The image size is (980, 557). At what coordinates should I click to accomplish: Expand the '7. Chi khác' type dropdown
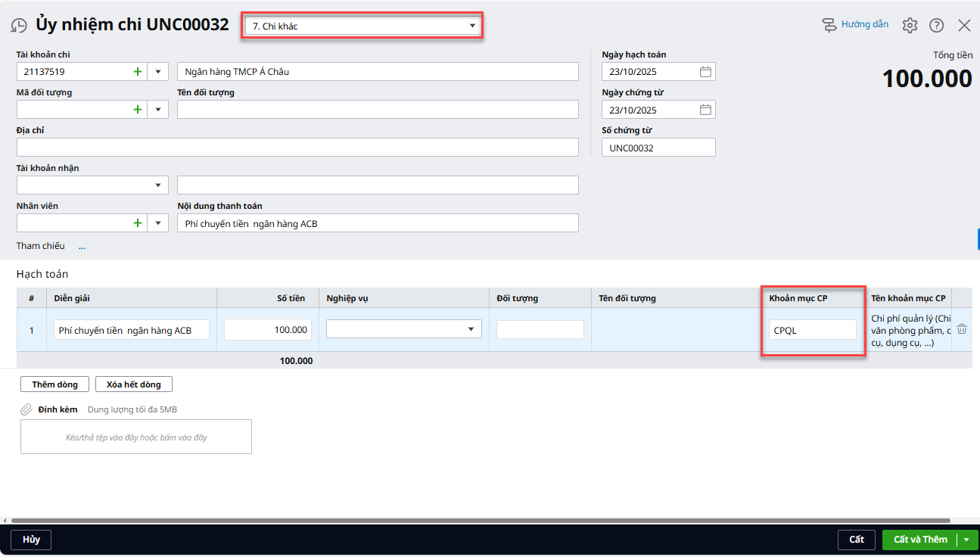472,26
